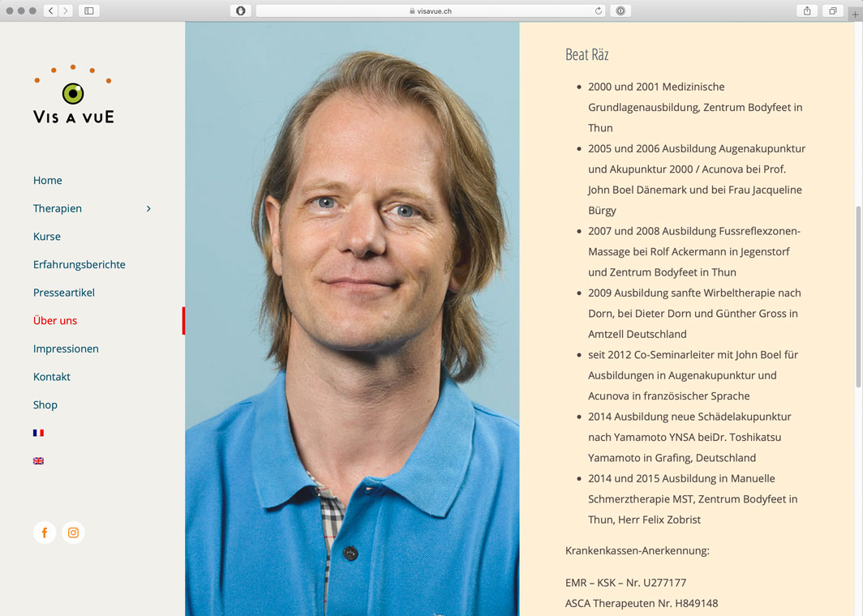Expand the Therapien submenu chevron

(148, 209)
